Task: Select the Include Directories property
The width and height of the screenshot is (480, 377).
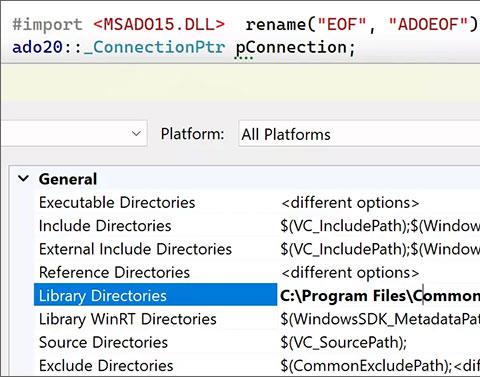Action: (105, 226)
